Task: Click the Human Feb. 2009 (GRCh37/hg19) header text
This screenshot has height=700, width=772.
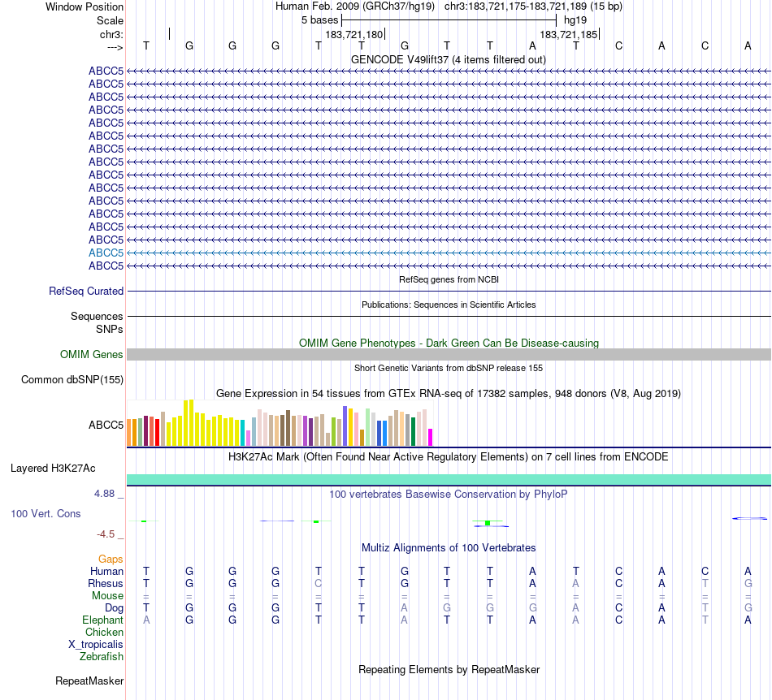Action: click(x=355, y=6)
